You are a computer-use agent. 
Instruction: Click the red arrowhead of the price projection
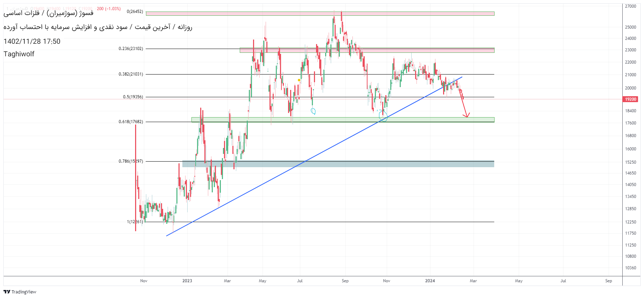click(x=467, y=116)
